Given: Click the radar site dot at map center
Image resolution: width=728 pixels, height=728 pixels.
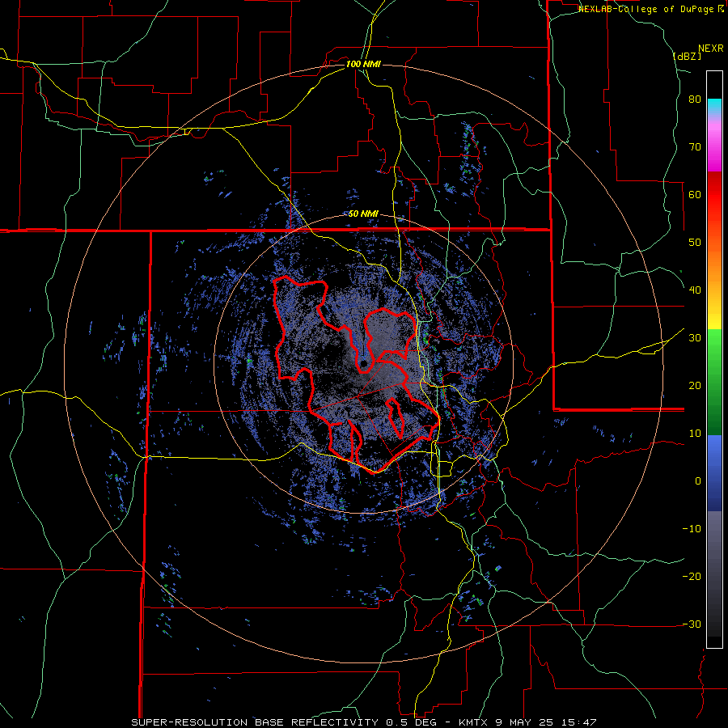Looking at the screenshot, I should tap(363, 363).
